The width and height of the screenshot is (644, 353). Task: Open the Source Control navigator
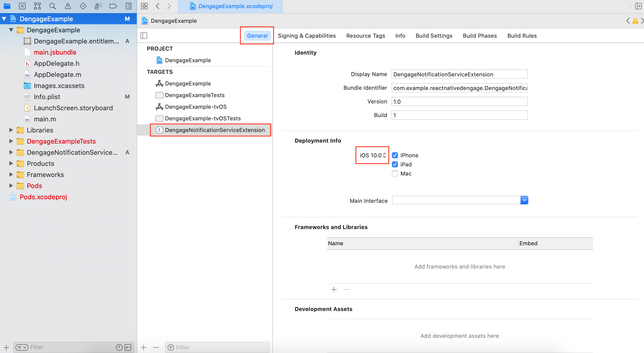[22, 6]
